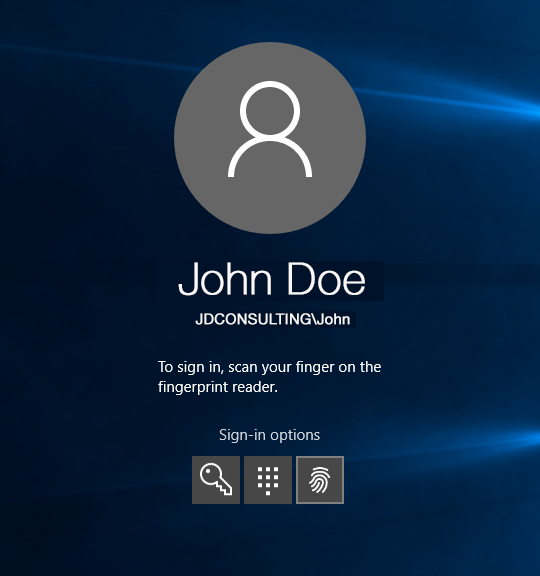Image resolution: width=540 pixels, height=576 pixels.
Task: Click the shoulders arc of the avatar silhouette
Action: tap(270, 157)
